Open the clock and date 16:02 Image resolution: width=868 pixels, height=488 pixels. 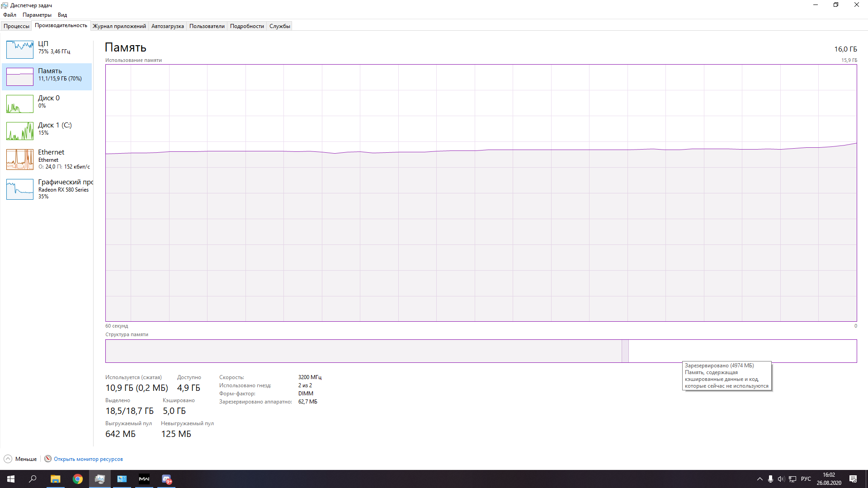(829, 479)
